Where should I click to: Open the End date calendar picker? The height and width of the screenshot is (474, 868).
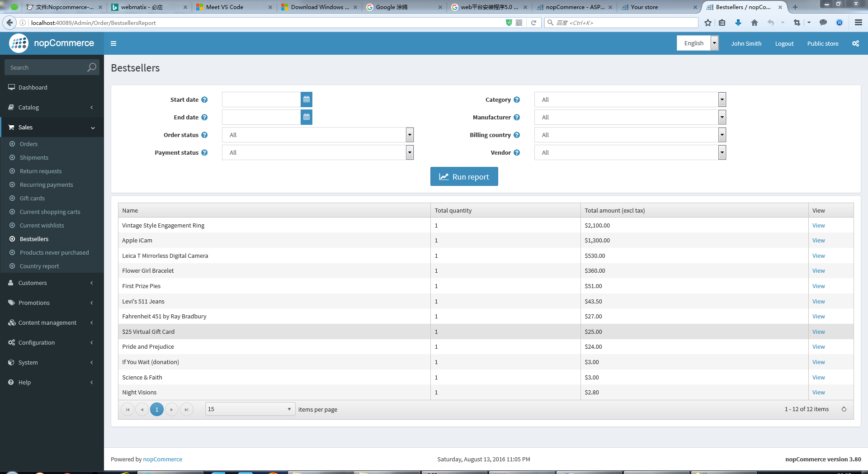point(307,117)
